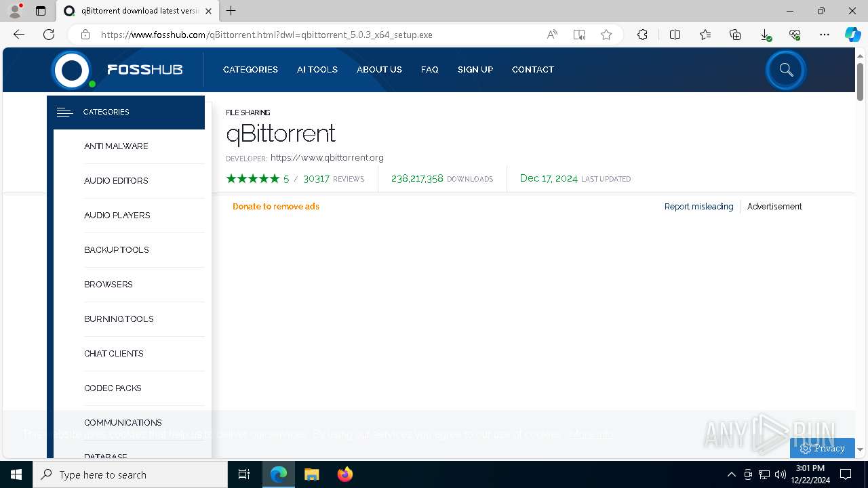Viewport: 868px width, 488px height.
Task: Toggle split screen view
Action: [675, 35]
